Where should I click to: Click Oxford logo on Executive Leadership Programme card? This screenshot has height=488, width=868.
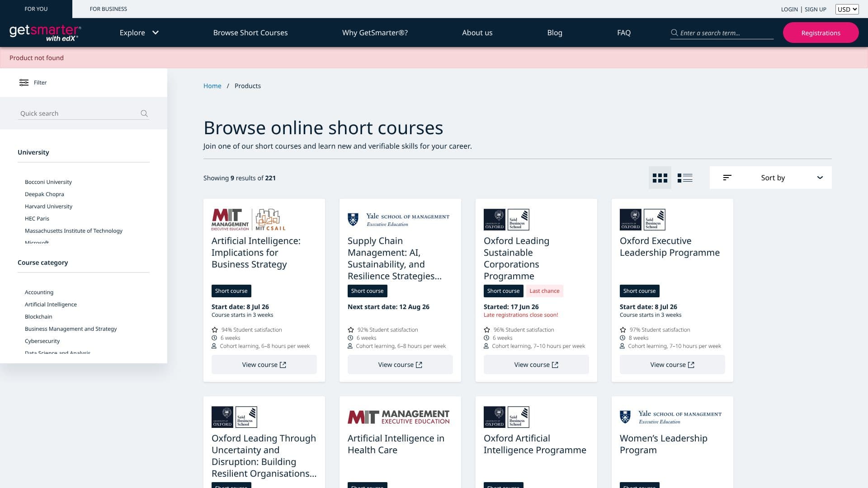[642, 220]
